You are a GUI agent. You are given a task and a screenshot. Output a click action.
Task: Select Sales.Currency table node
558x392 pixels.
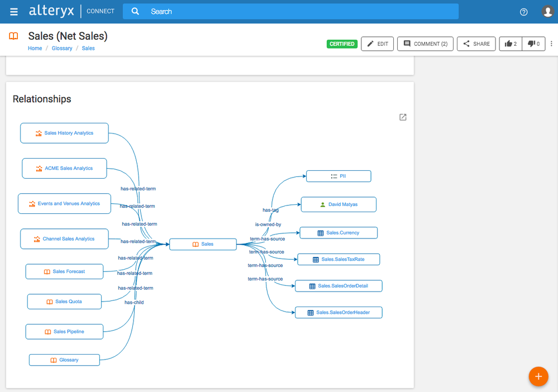click(x=338, y=233)
